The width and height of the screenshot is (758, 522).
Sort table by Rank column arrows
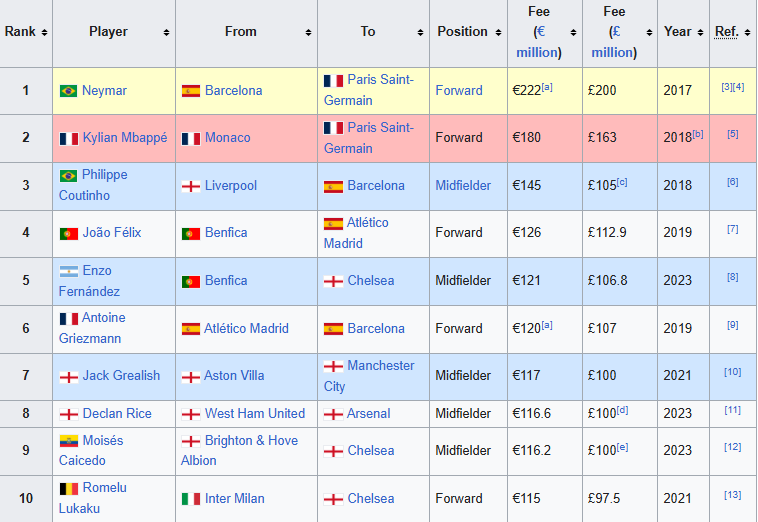[x=43, y=32]
